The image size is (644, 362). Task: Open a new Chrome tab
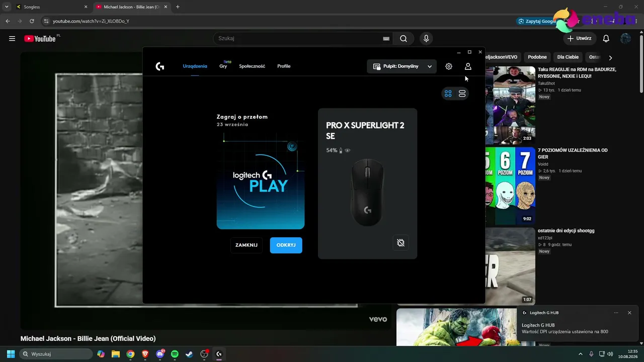tap(178, 7)
